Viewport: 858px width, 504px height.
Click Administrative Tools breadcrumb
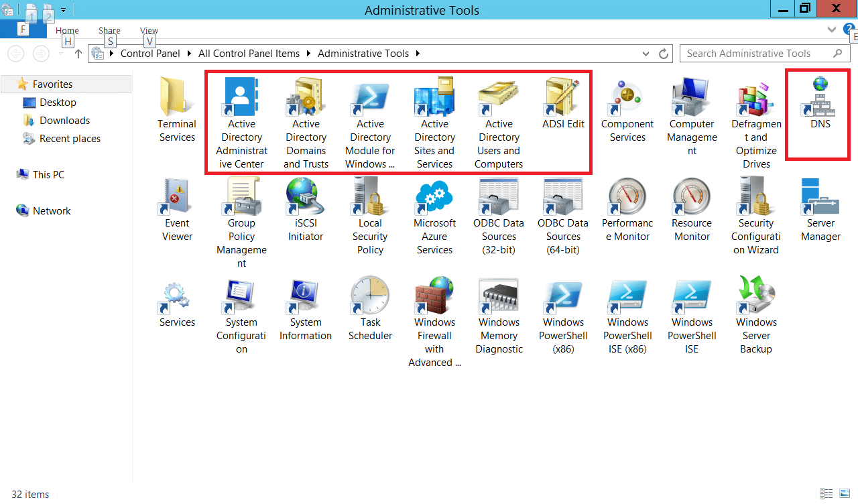(x=363, y=54)
